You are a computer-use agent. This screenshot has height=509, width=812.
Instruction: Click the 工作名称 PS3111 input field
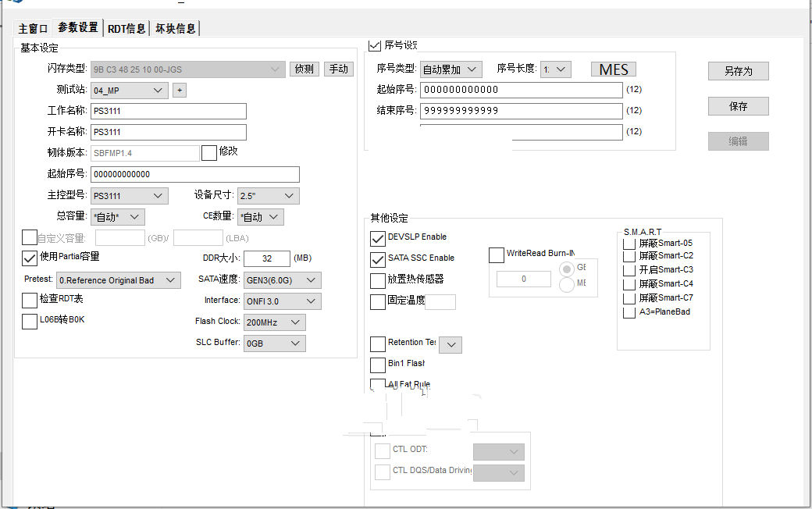click(169, 112)
